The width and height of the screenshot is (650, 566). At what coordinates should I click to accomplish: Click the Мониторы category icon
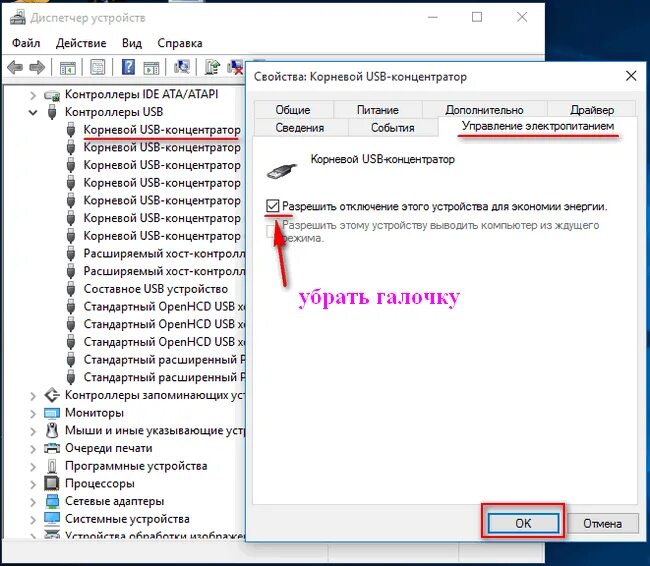point(52,413)
